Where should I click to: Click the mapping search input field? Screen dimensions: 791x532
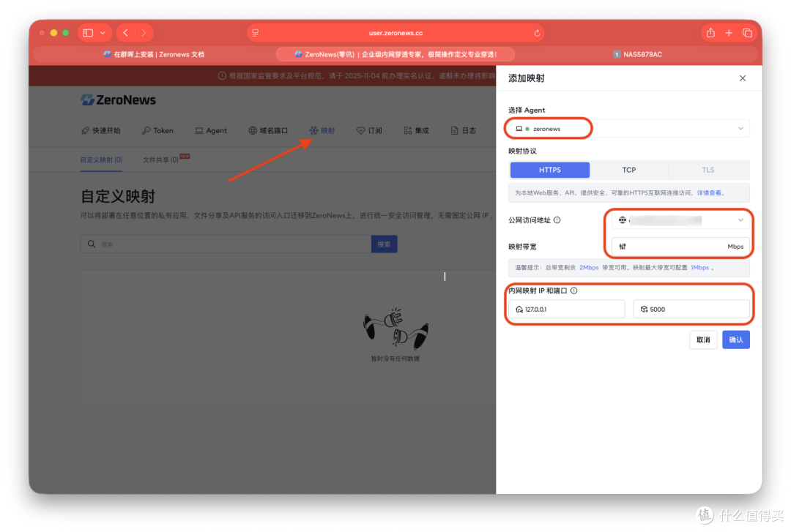(226, 244)
